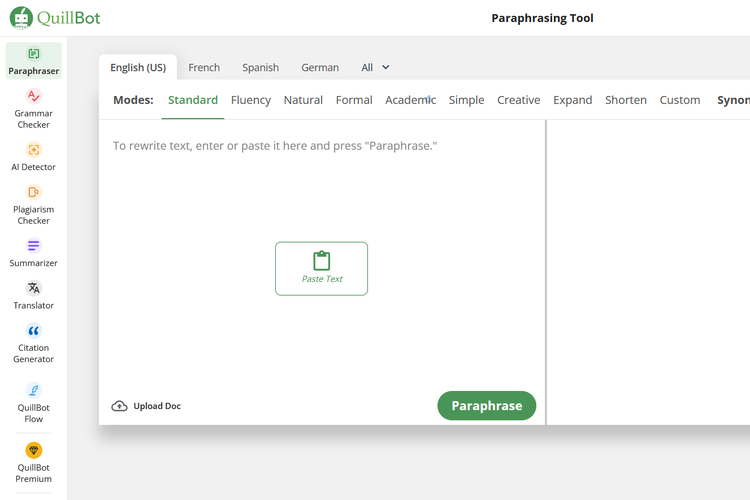
Task: Click the Paste Text button
Action: click(x=321, y=268)
